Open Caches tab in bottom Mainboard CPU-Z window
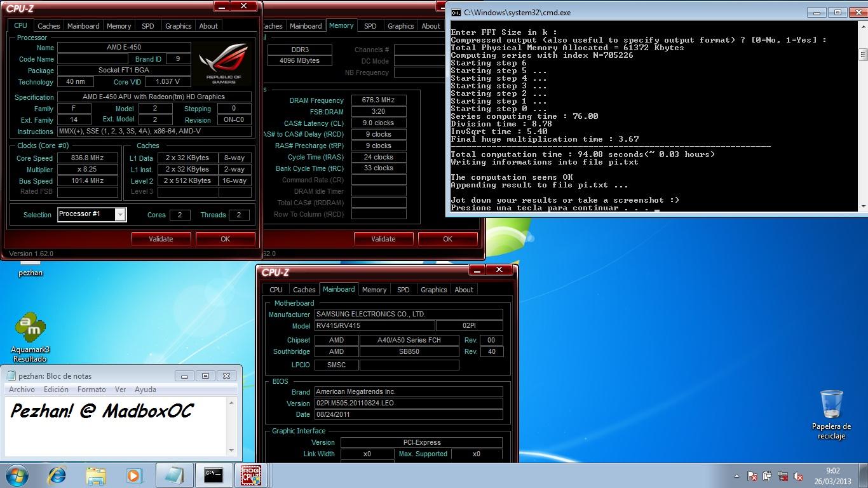The height and width of the screenshot is (488, 868). 304,290
